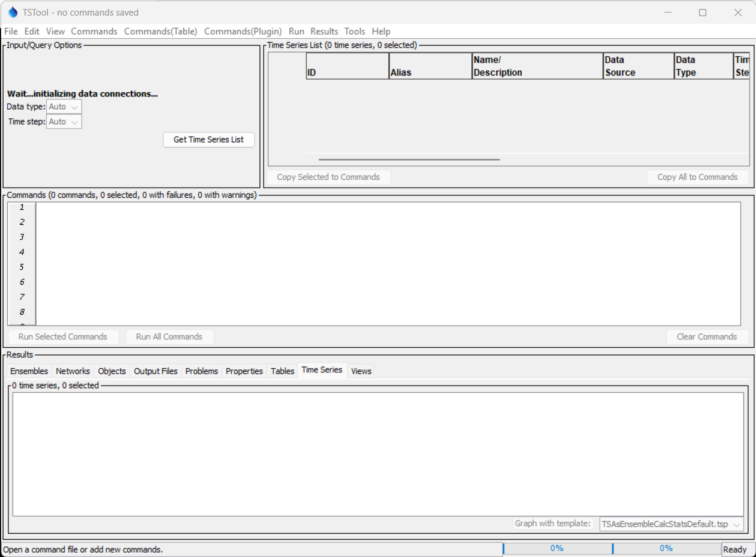Switch to the Views tab
Viewport: 756px width, 557px height.
(361, 371)
